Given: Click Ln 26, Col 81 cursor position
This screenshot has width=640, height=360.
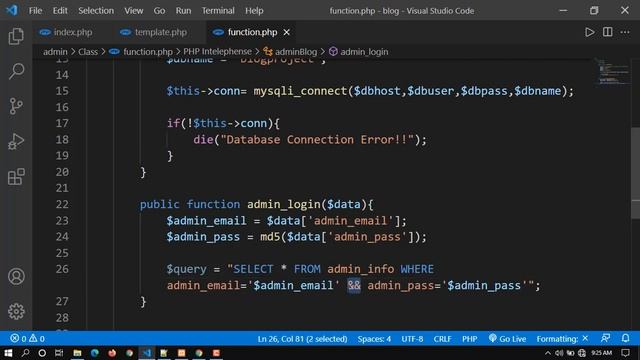Looking at the screenshot, I should tap(302, 339).
